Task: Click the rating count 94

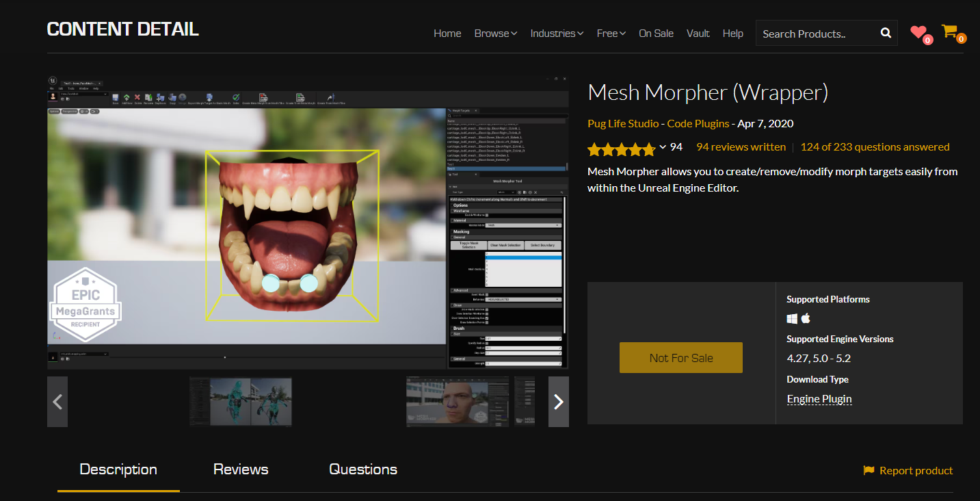Action: tap(676, 147)
